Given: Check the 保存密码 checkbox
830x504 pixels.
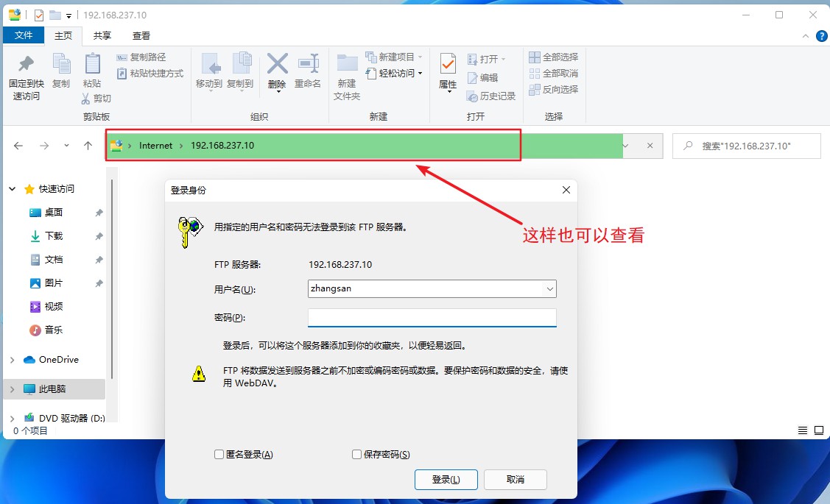Looking at the screenshot, I should pos(356,454).
